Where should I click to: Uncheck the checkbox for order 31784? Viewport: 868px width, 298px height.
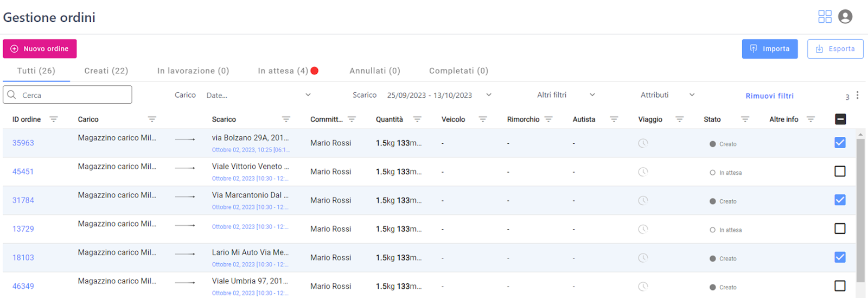pos(840,200)
